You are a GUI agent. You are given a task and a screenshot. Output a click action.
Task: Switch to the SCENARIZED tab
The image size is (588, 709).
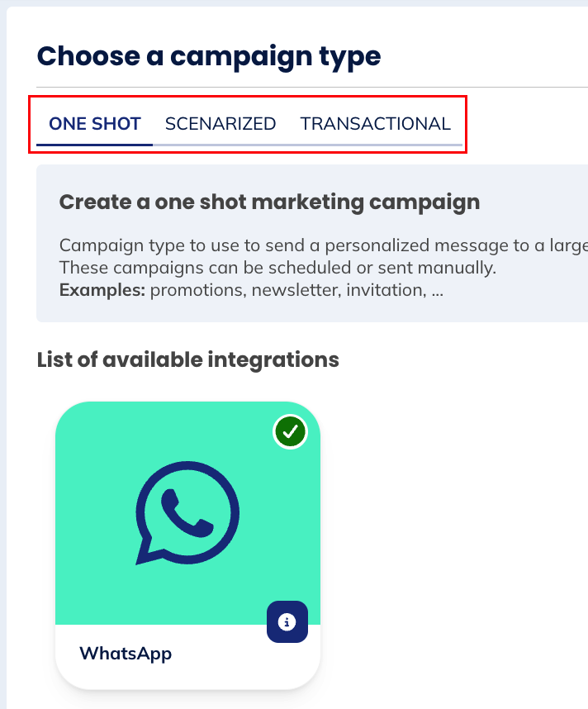[x=220, y=124]
